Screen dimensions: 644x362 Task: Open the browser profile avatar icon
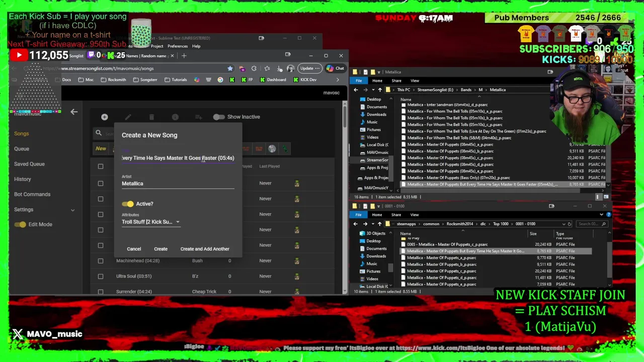pos(290,68)
